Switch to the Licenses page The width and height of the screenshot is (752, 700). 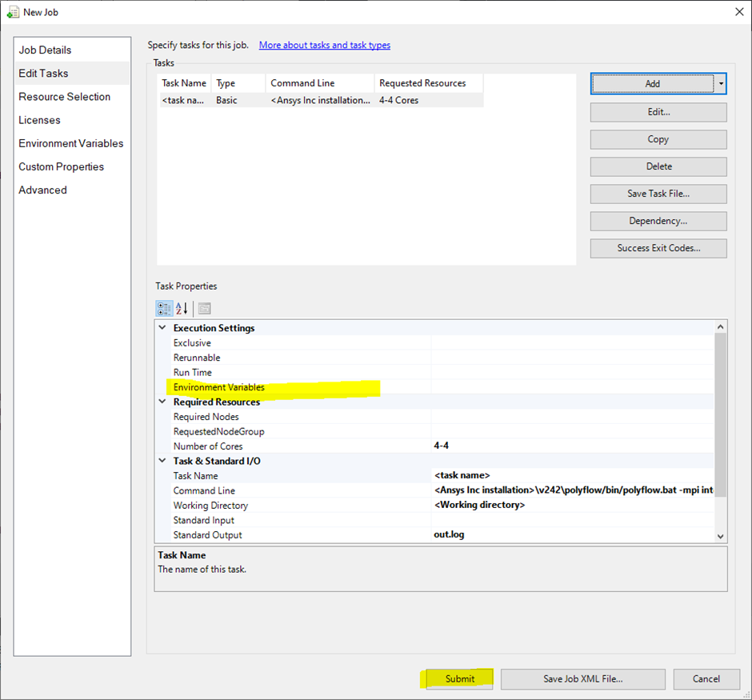(40, 120)
